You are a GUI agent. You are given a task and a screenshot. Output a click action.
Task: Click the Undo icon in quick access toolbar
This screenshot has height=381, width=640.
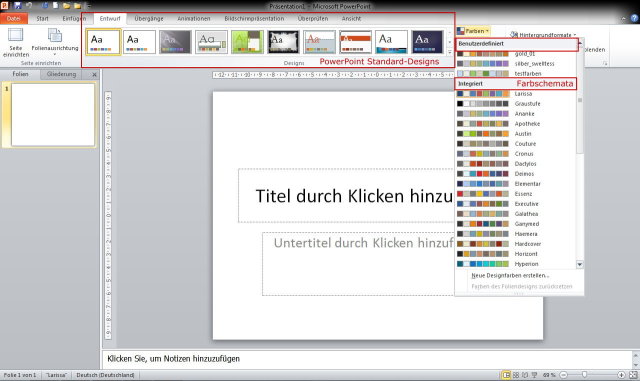point(29,6)
